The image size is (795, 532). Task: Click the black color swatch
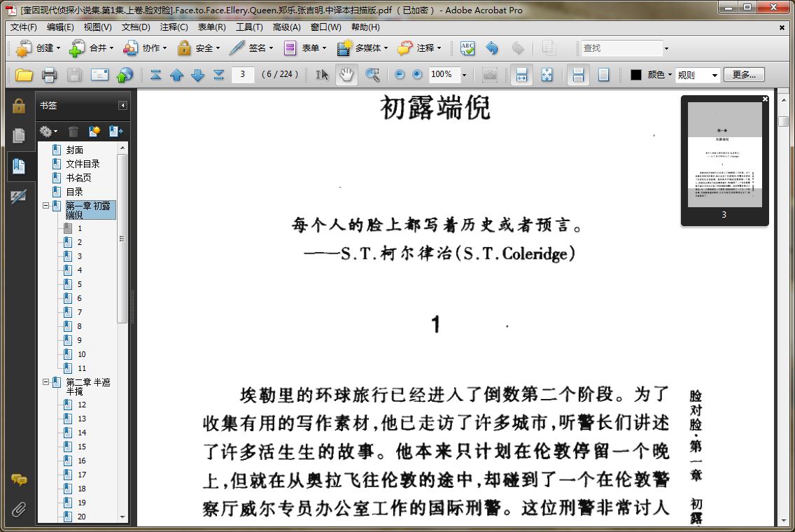636,75
